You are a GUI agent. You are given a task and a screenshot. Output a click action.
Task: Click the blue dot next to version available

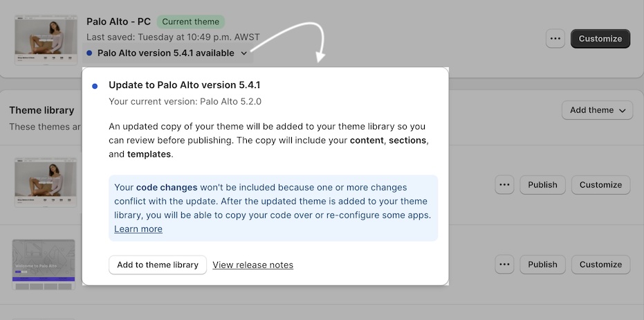point(89,53)
